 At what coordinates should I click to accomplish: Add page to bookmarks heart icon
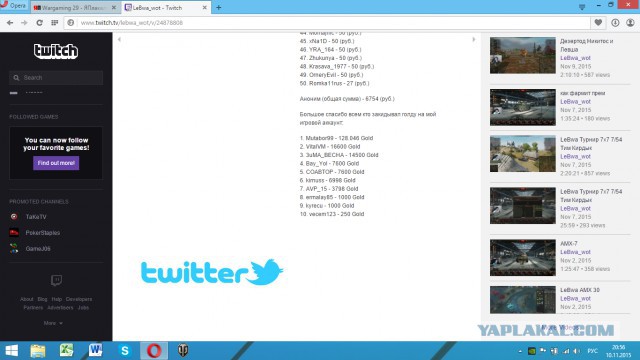coord(598,23)
